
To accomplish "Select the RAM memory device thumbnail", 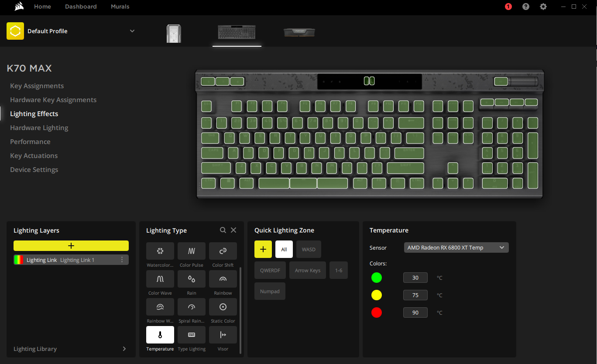I will click(x=299, y=32).
